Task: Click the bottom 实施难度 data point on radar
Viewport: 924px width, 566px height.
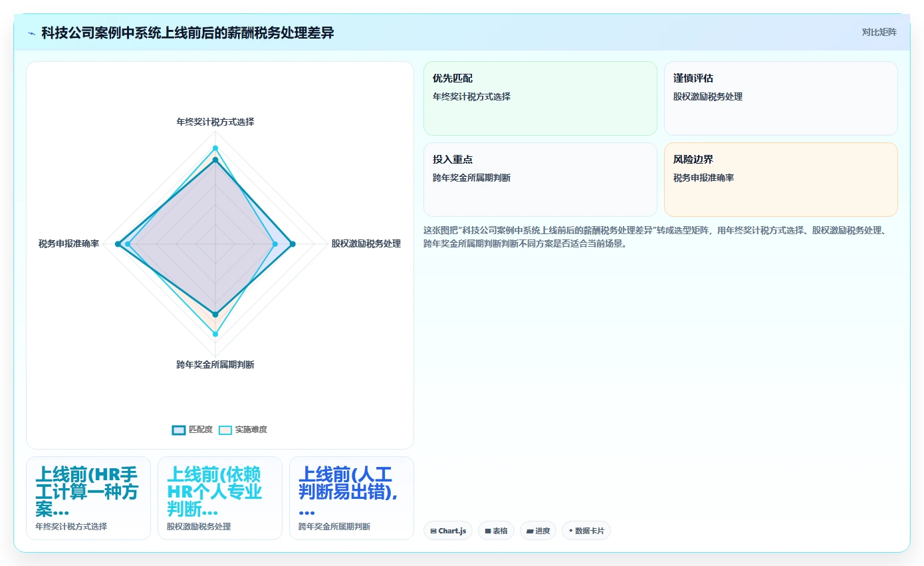Action: [215, 334]
